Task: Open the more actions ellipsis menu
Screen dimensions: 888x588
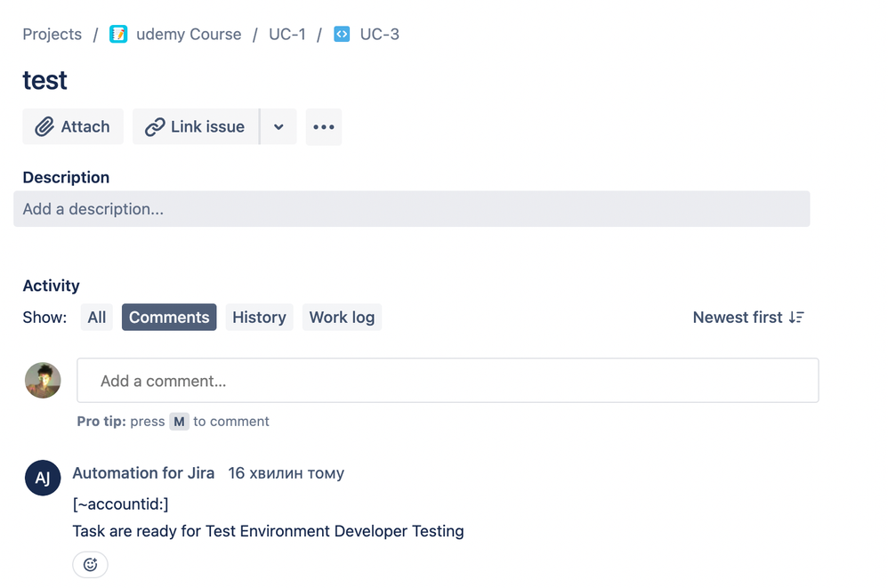Action: click(x=324, y=127)
